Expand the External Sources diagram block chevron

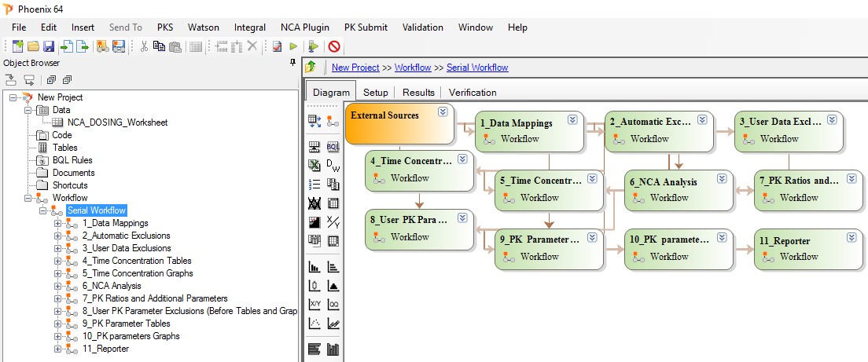click(x=443, y=112)
